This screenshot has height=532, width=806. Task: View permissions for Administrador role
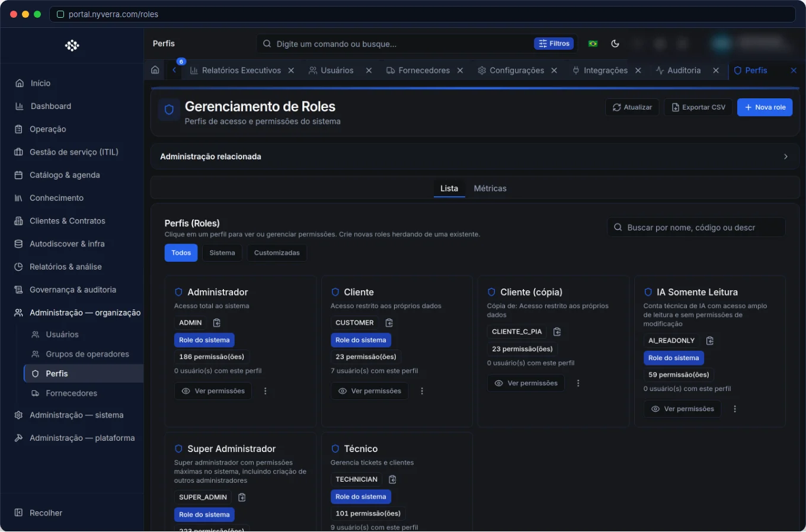213,391
